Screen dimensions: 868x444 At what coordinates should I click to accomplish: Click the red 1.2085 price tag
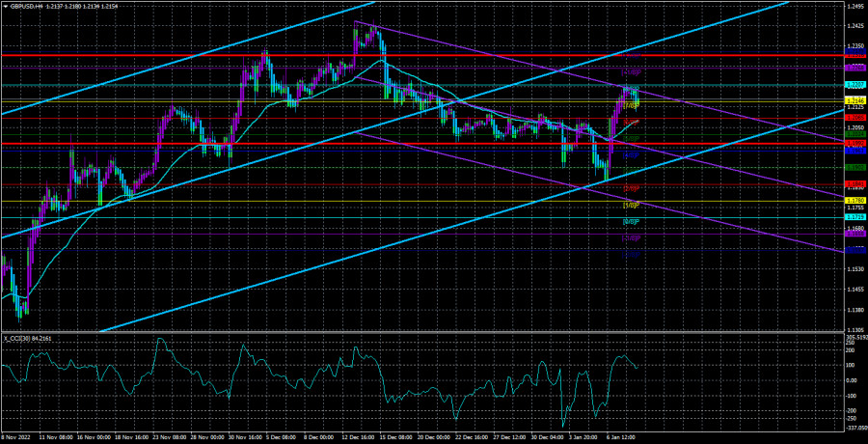(854, 118)
